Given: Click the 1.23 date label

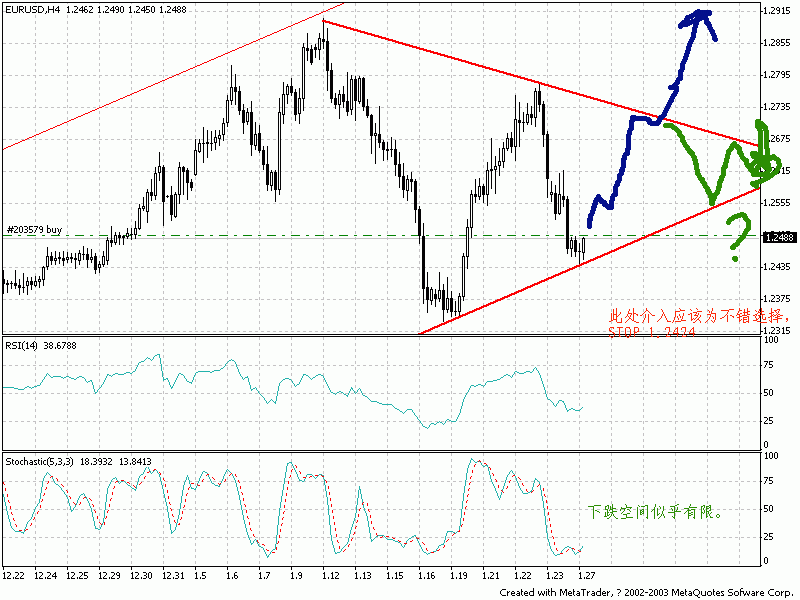Looking at the screenshot, I should 555,576.
